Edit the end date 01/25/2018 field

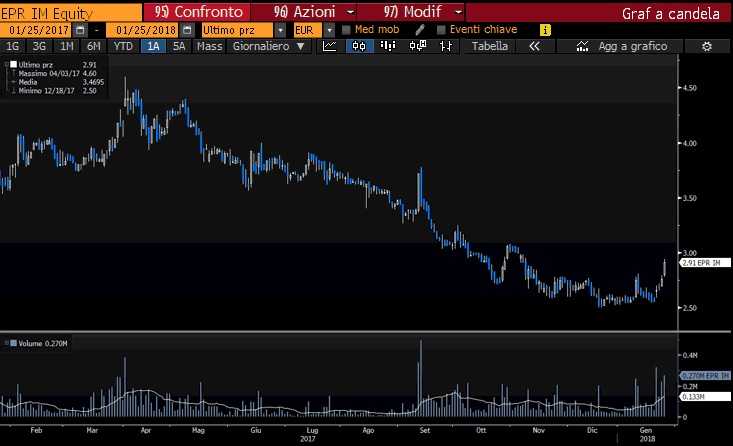coord(142,30)
